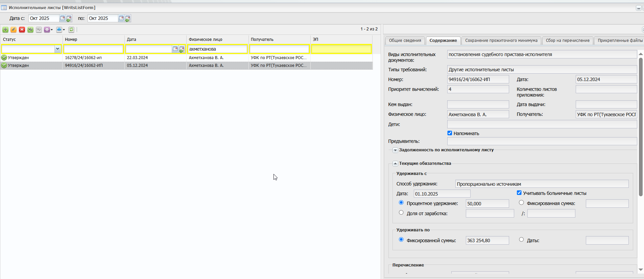Screen dimensions: 644x279
Task: Click the right panel scroll-down arrow
Action: point(641,270)
